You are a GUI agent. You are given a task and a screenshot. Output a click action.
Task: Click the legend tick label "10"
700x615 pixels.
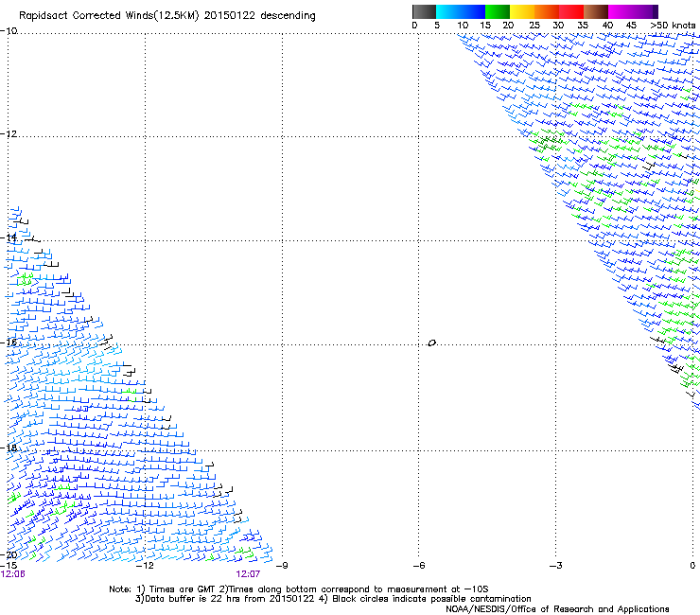pyautogui.click(x=463, y=26)
